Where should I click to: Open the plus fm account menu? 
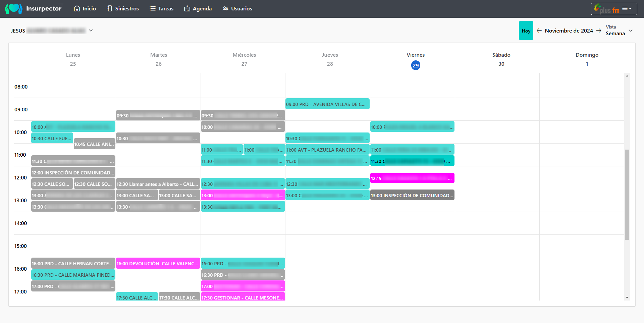(x=614, y=9)
